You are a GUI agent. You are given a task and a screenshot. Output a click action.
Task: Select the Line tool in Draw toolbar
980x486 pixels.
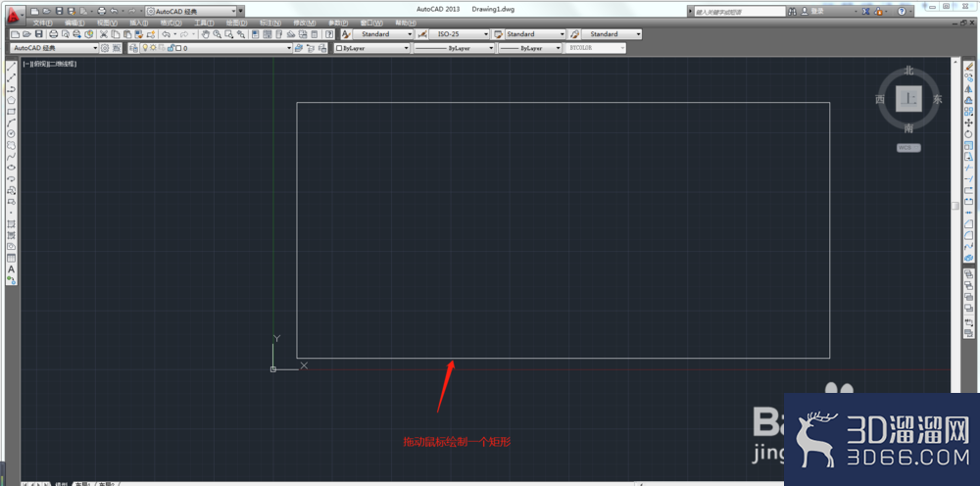pyautogui.click(x=11, y=67)
